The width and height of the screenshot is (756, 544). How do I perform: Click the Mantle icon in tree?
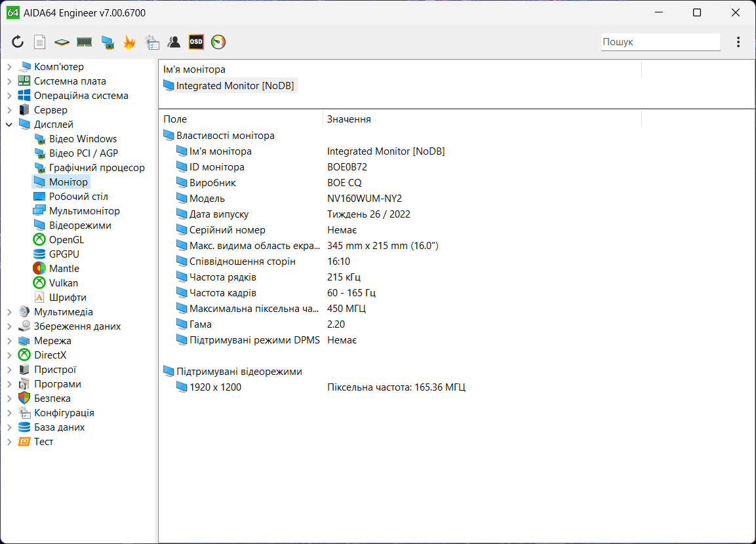pos(39,268)
